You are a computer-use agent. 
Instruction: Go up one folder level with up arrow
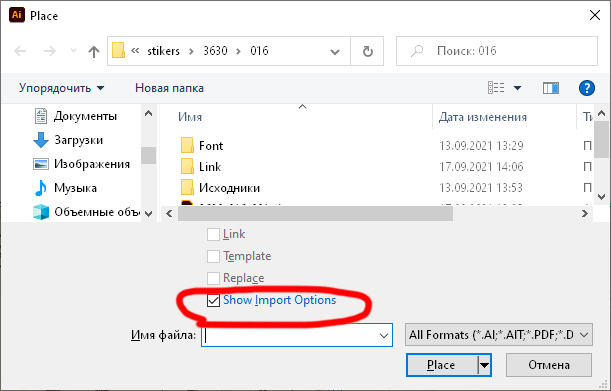[94, 51]
